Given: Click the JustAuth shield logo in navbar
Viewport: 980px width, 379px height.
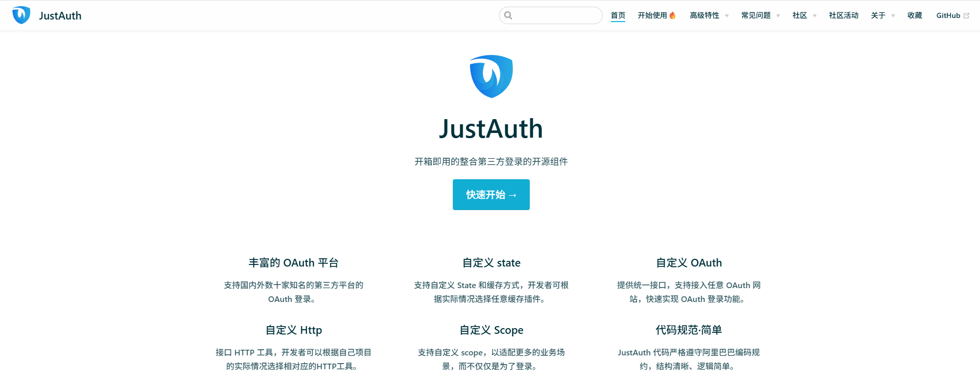Looking at the screenshot, I should 21,15.
